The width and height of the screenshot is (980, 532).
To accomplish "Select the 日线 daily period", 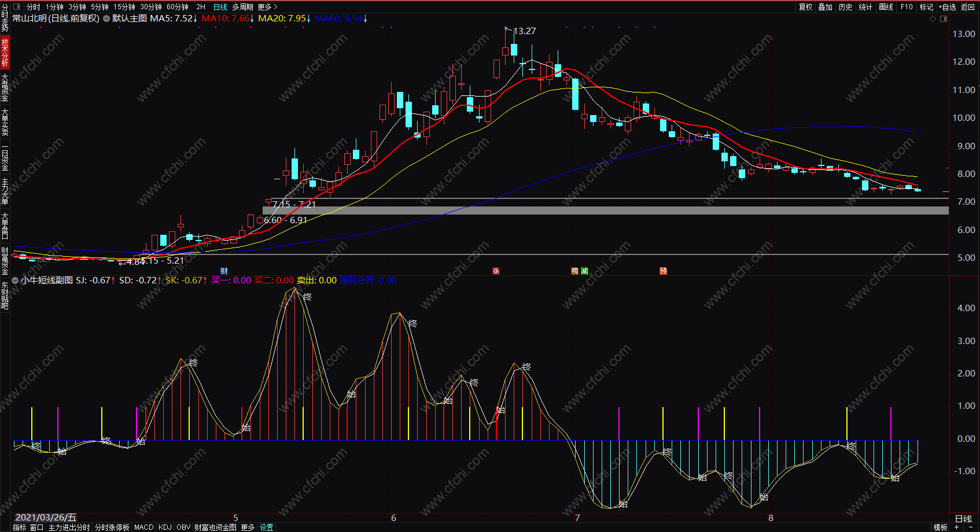I will pyautogui.click(x=220, y=7).
